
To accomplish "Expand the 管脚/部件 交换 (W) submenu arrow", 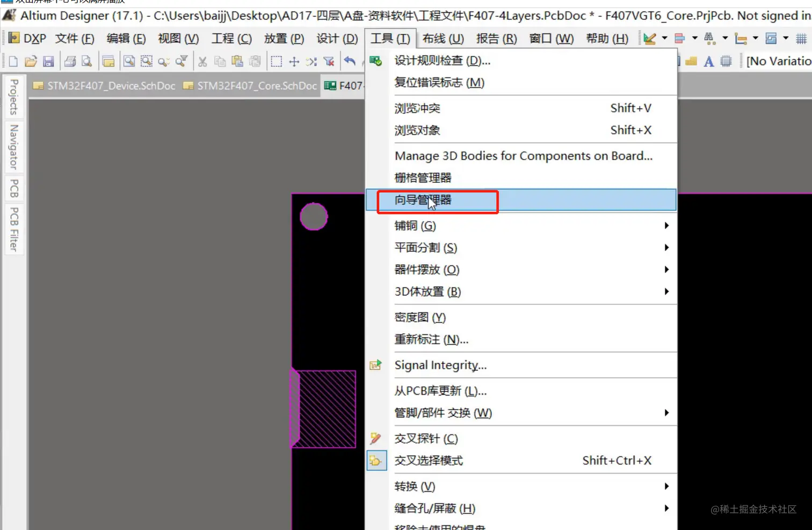I will coord(666,413).
